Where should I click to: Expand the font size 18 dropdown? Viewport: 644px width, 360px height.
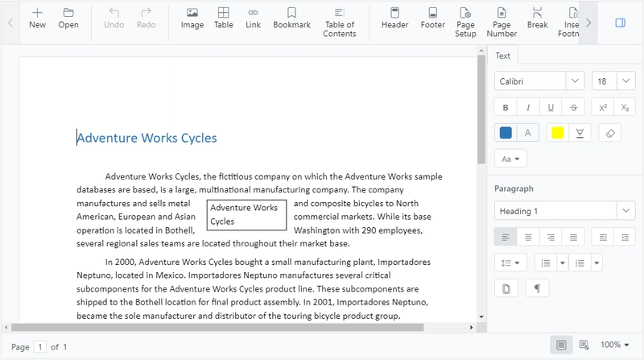coord(626,81)
